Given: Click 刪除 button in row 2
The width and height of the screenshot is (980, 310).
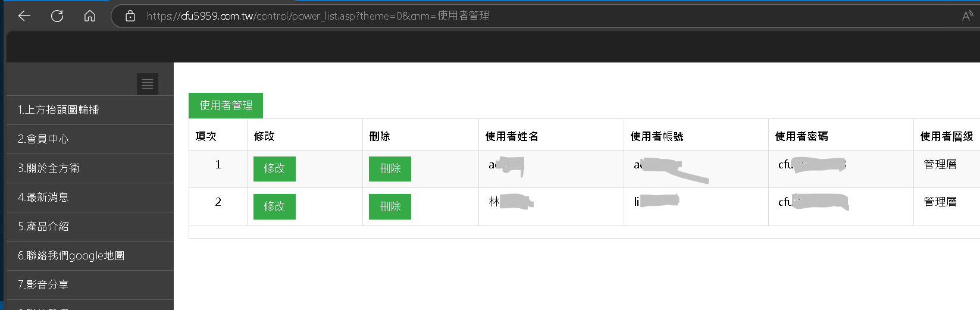Looking at the screenshot, I should (390, 206).
